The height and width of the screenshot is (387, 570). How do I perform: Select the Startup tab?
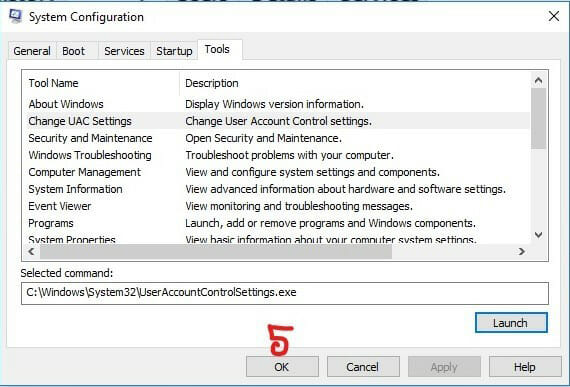[x=174, y=51]
